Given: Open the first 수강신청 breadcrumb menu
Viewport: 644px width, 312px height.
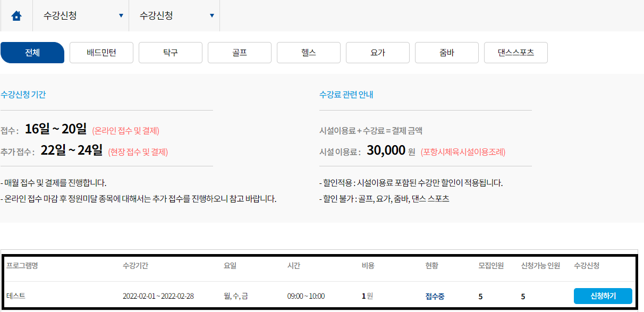Looking at the screenshot, I should click(81, 16).
